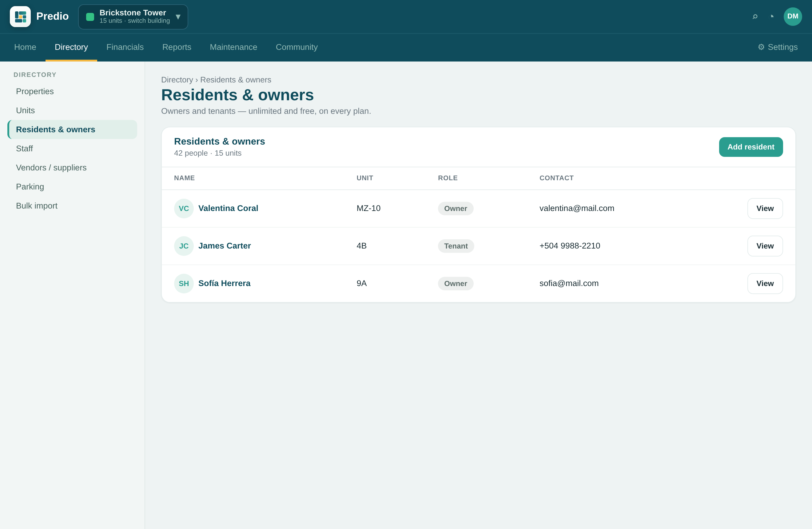
Task: Open the search icon in header
Action: tap(755, 16)
